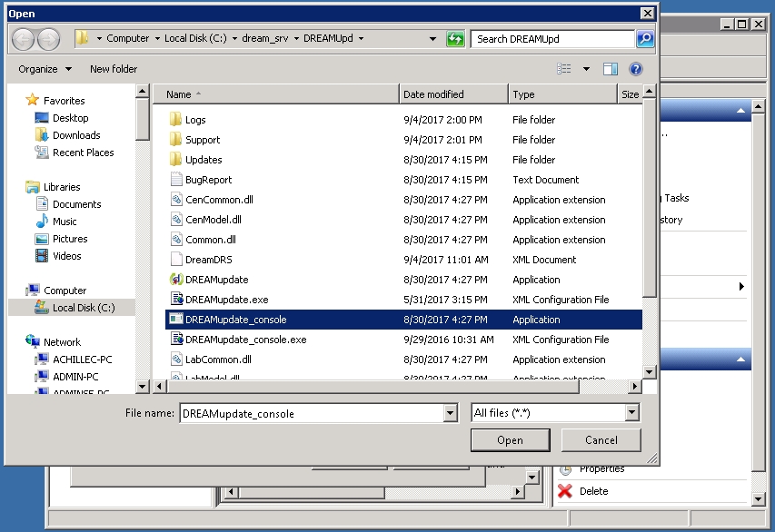This screenshot has height=532, width=775.
Task: Click the Music library note icon
Action: [x=42, y=221]
